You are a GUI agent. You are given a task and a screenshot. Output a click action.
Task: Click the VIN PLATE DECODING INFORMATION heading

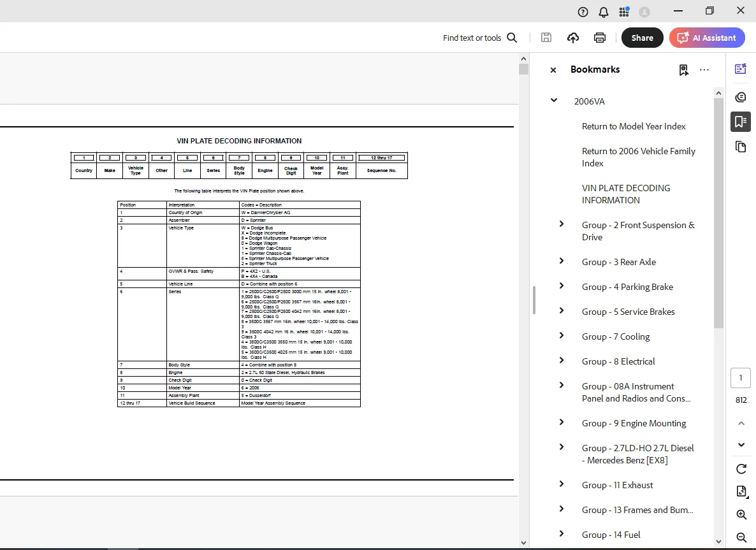pos(239,141)
